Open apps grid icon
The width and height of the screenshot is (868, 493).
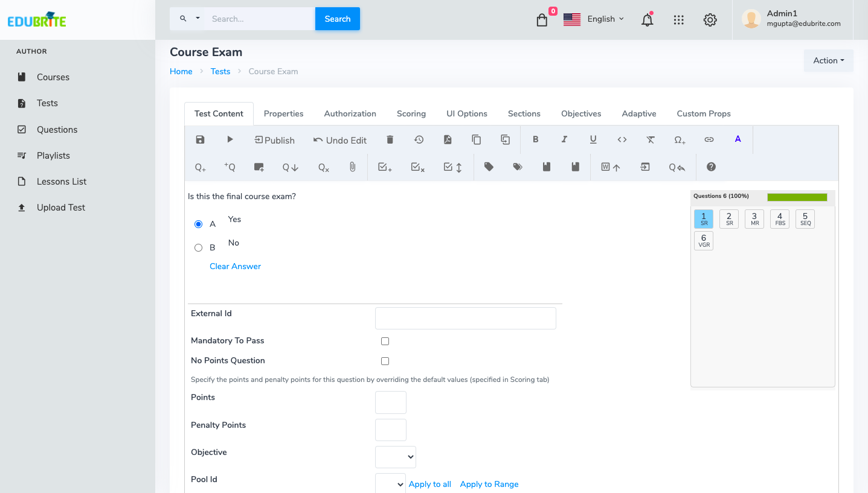pyautogui.click(x=678, y=20)
